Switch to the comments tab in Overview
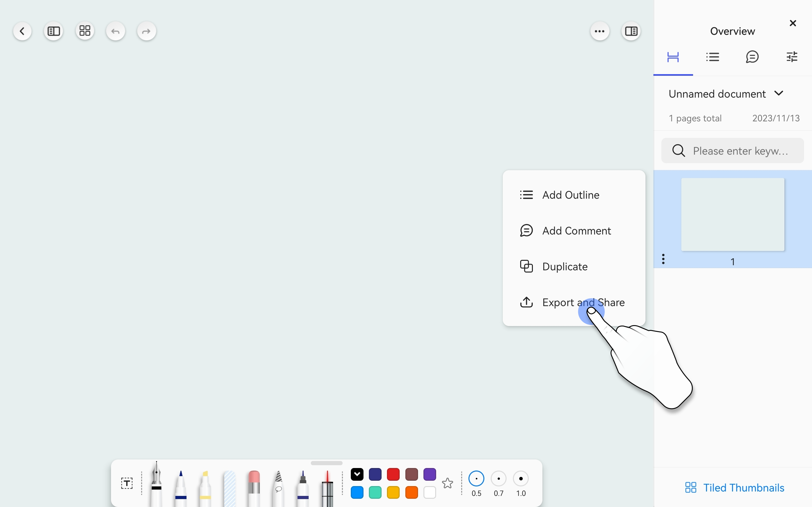 point(752,57)
